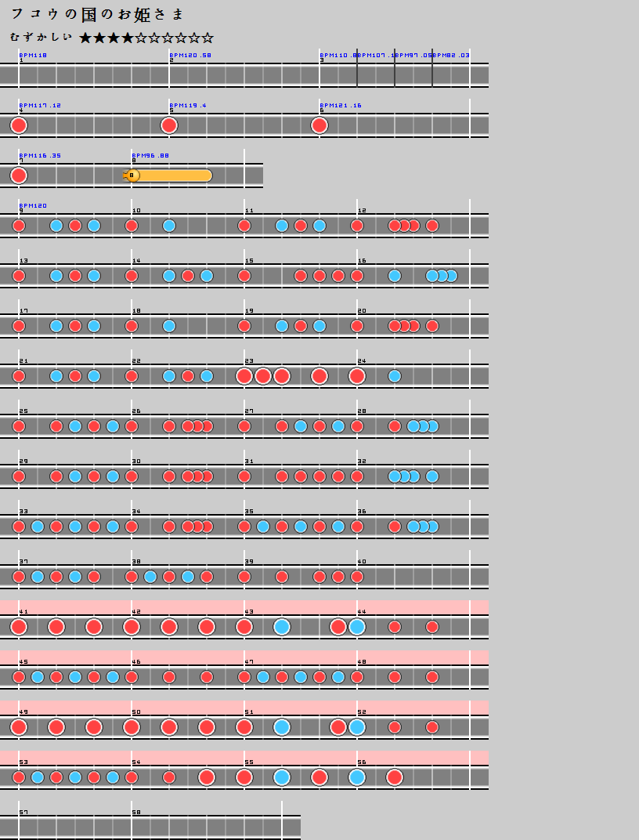Click the むずかしい difficulty label
Image resolution: width=639 pixels, height=840 pixels.
coord(41,38)
